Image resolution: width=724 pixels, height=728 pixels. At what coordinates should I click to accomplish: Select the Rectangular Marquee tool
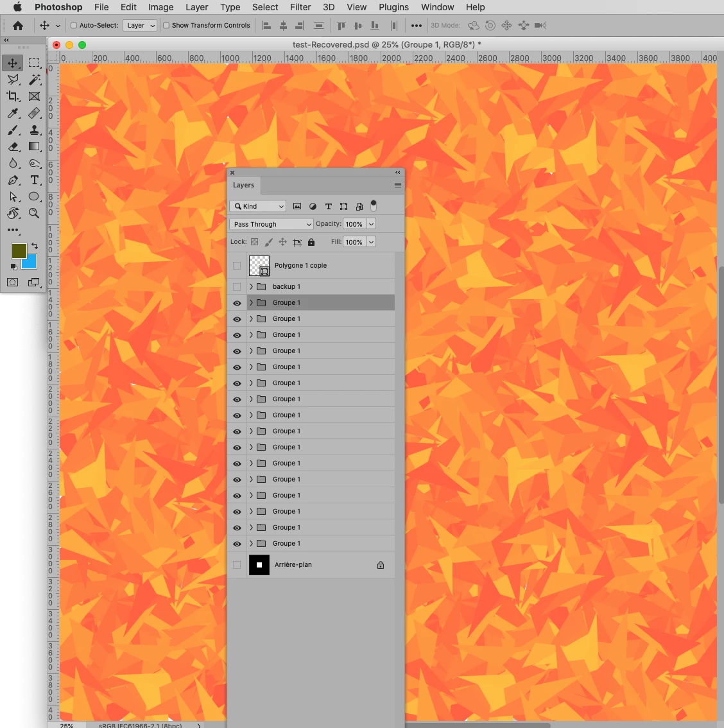35,63
